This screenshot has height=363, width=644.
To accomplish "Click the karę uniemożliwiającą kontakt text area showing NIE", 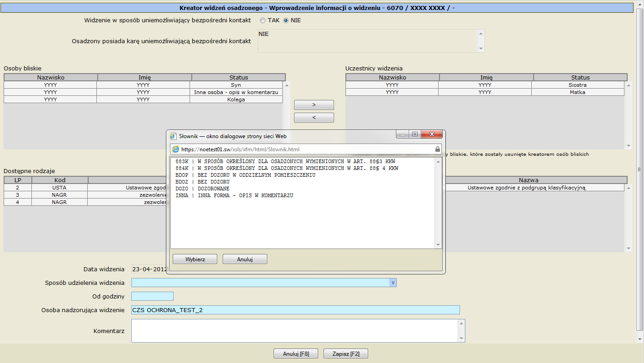I will tap(368, 41).
